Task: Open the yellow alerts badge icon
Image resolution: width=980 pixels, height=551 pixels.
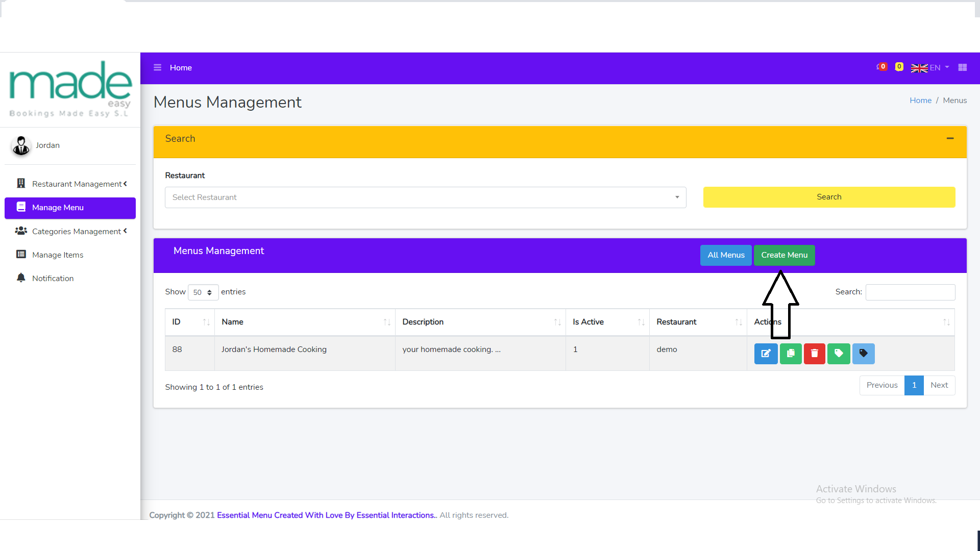Action: pos(899,67)
